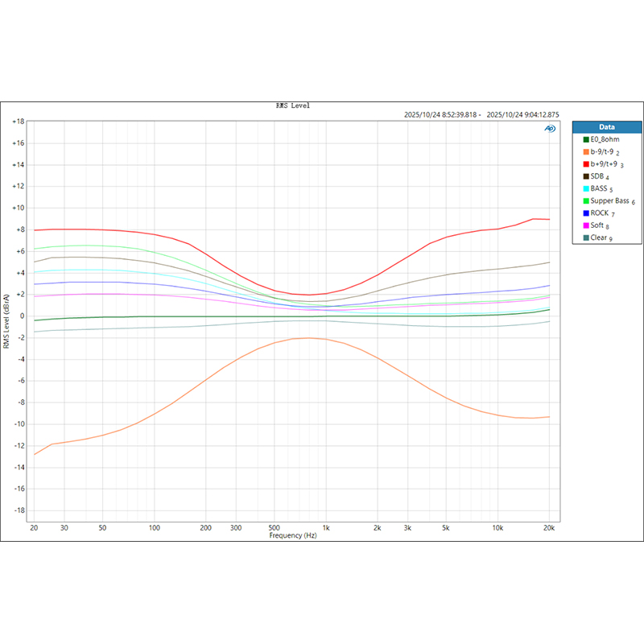Viewport: 644px width, 644px height.
Task: Click the RMS Level graph title
Action: point(292,105)
